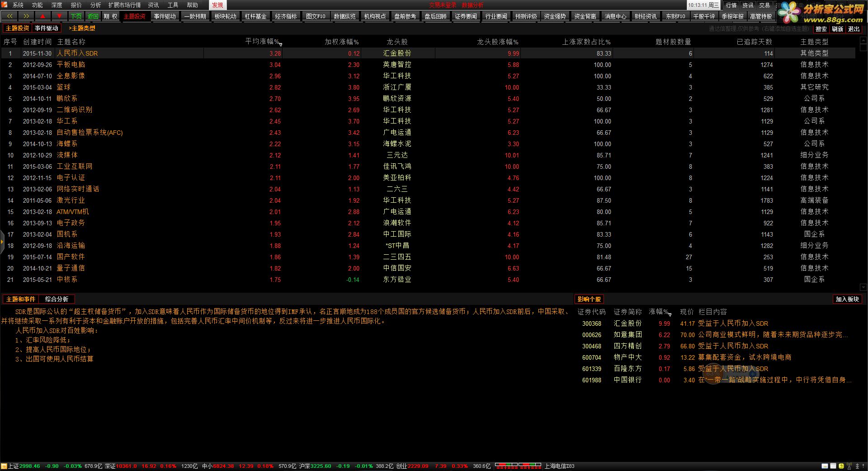Screen dimensions: 868x471
Task: Click the 交易 button at top right
Action: tap(764, 5)
